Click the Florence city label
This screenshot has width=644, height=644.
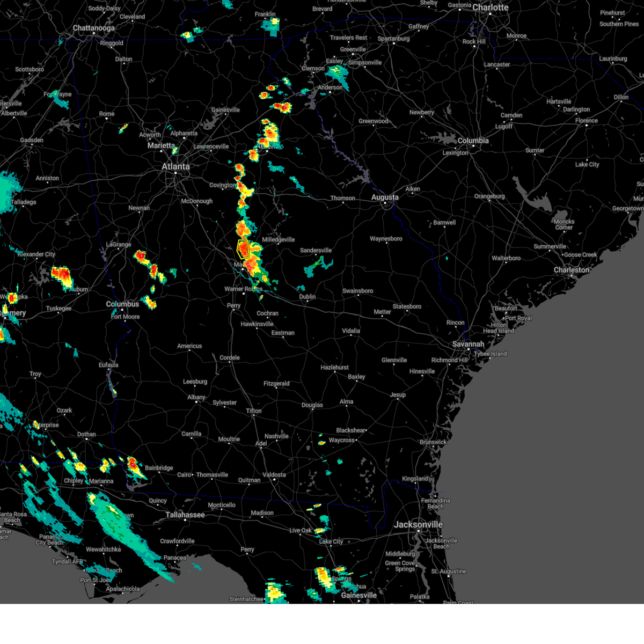pyautogui.click(x=587, y=121)
